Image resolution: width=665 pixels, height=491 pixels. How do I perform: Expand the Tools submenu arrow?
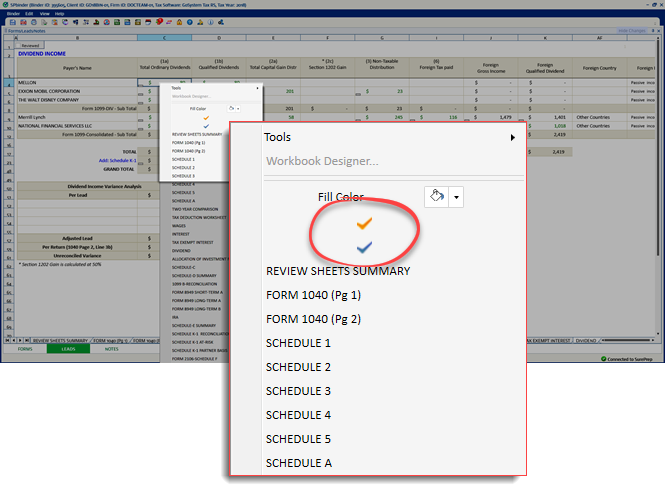click(x=513, y=137)
